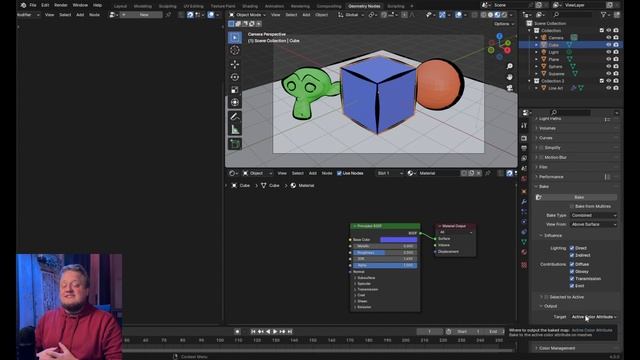Image resolution: width=640 pixels, height=360 pixels.
Task: Hide the Cube object via eye icon
Action: coord(609,45)
